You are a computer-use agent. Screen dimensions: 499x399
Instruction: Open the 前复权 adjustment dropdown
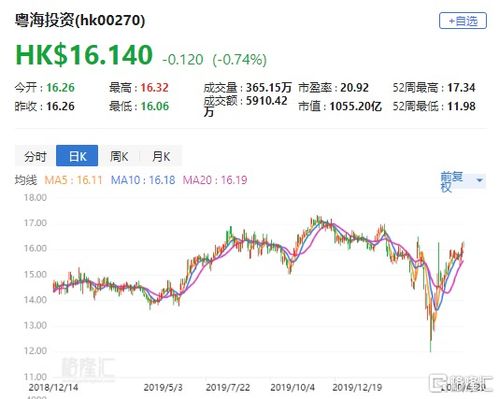click(463, 182)
